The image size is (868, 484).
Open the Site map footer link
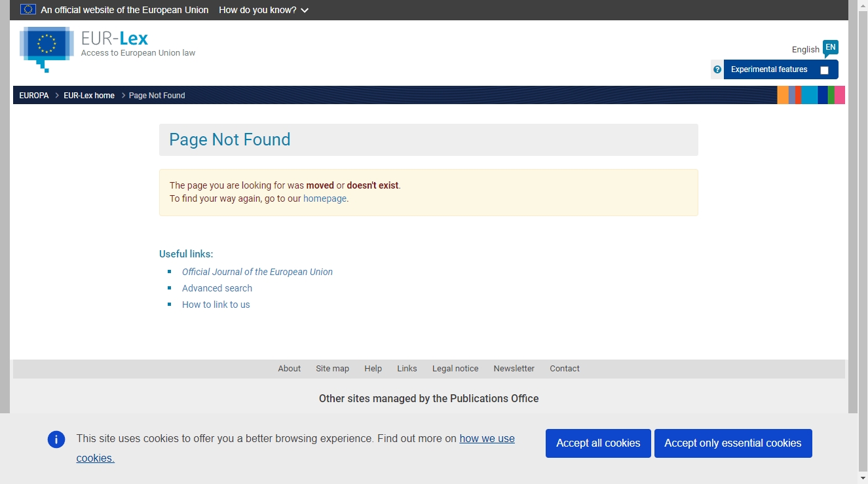332,369
